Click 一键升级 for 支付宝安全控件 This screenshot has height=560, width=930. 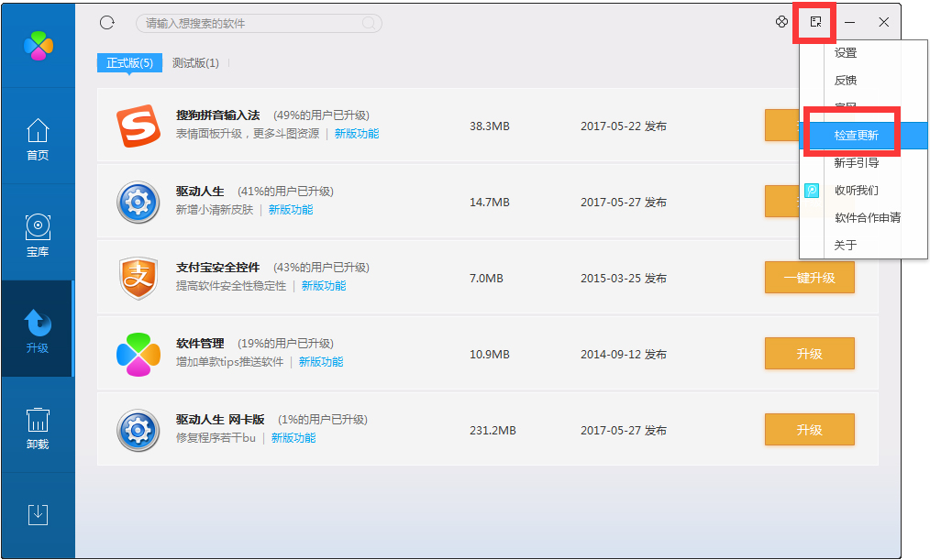point(809,278)
